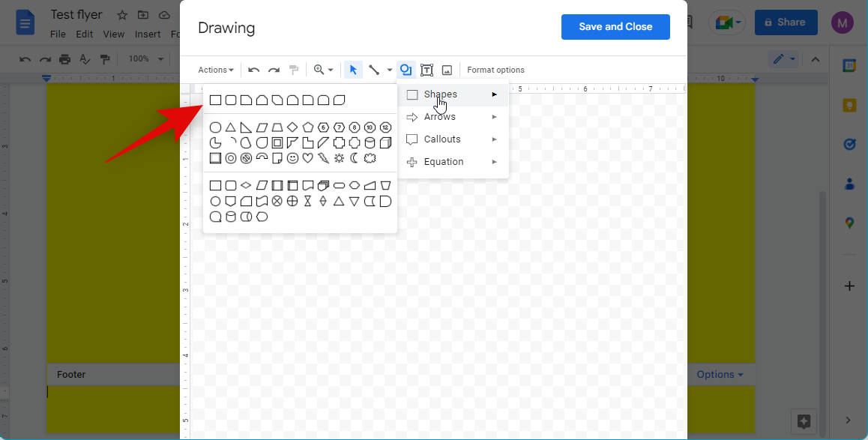Click the Text box tool
This screenshot has width=868, height=440.
(x=427, y=70)
